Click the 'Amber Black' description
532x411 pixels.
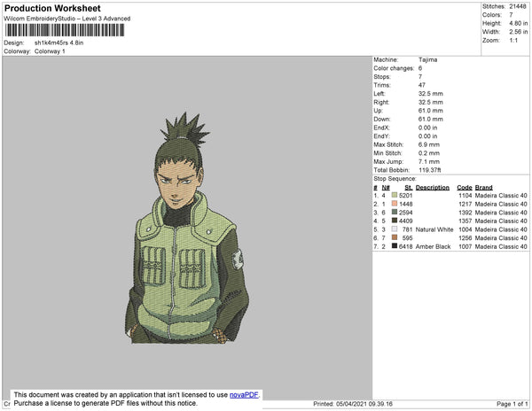pyautogui.click(x=433, y=246)
